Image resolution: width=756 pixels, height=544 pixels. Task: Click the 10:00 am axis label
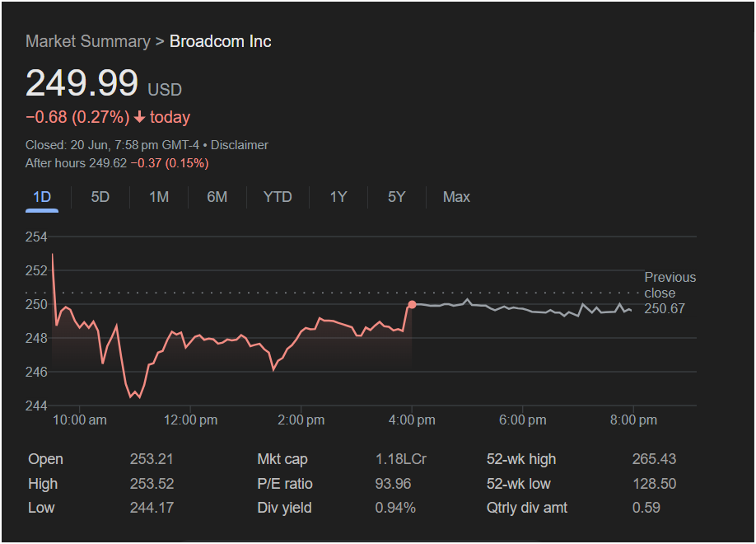pyautogui.click(x=80, y=420)
